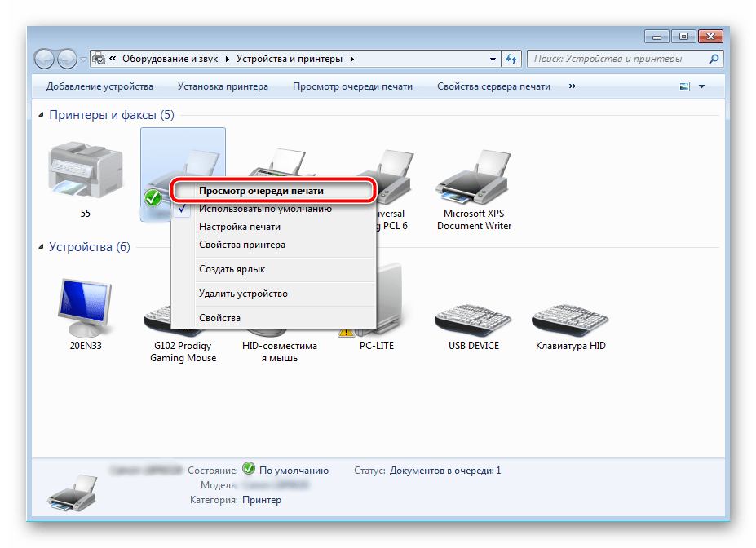Click the refresh button beside address bar
756x548 pixels.
pyautogui.click(x=512, y=59)
